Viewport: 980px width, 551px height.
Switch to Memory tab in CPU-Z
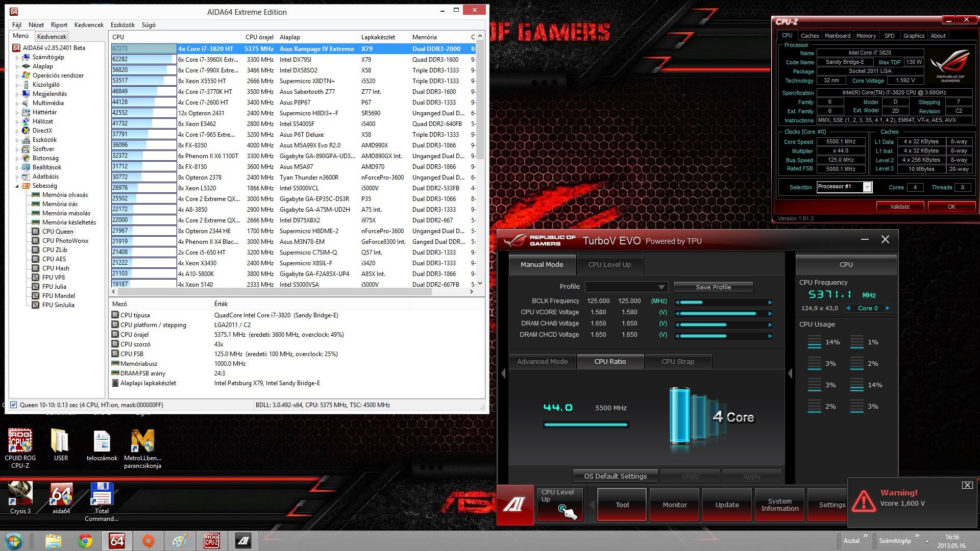[x=866, y=36]
